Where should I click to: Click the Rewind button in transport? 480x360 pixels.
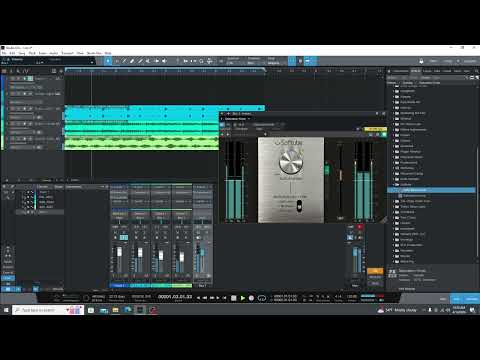point(205,298)
